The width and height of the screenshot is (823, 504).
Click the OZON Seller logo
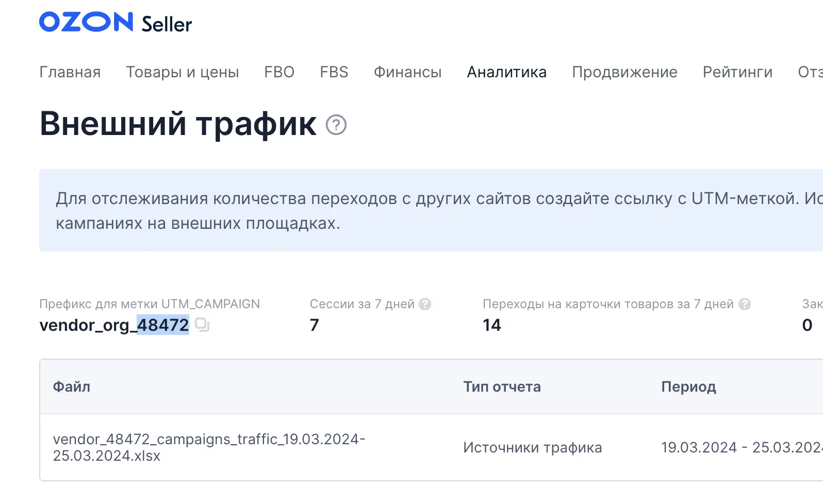click(x=116, y=23)
